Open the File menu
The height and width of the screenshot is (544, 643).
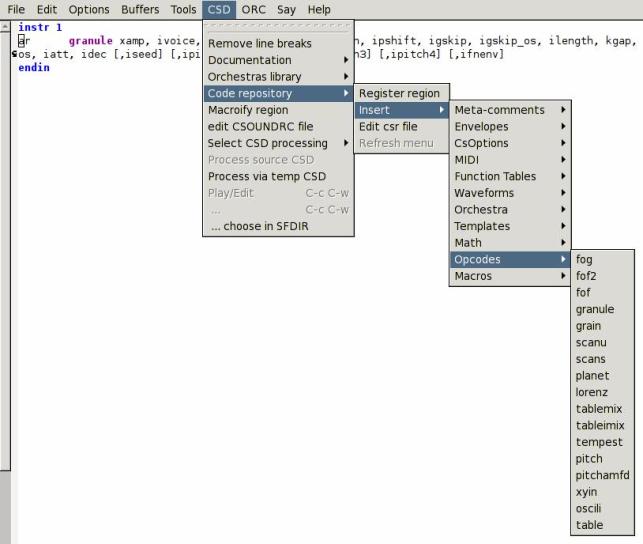(x=16, y=9)
